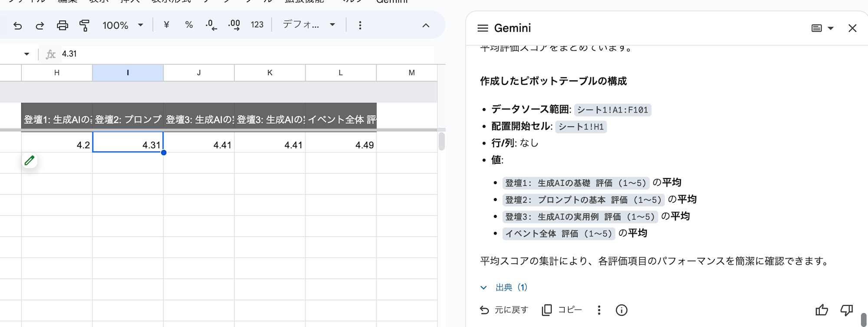Viewport: 868px width, 327px height.
Task: Print the spreadsheet using the printer icon
Action: click(x=62, y=26)
